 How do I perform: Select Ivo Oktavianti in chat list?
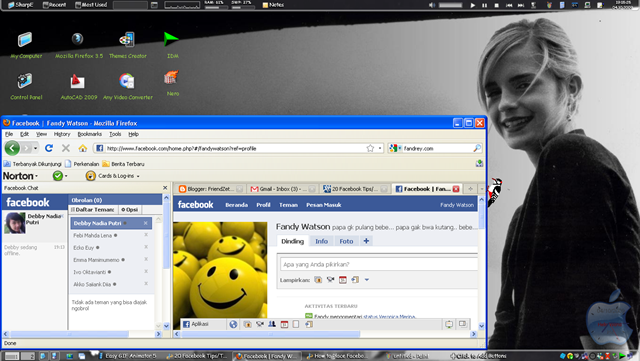[111, 272]
